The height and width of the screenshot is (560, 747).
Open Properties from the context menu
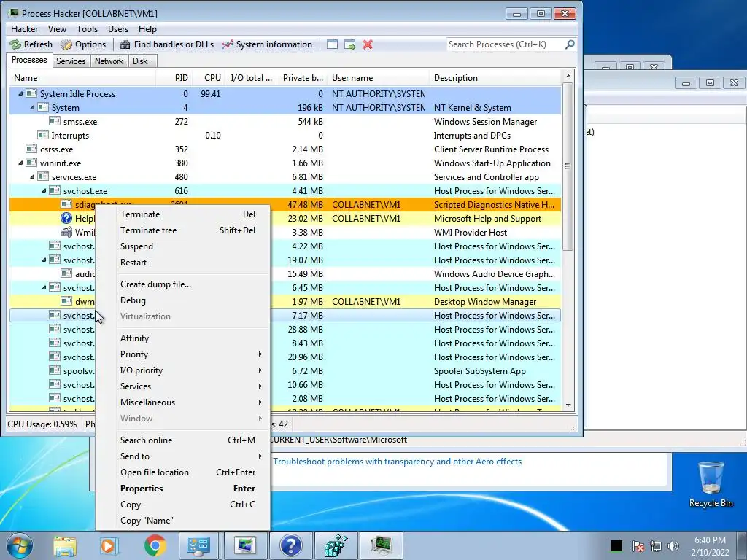(x=193, y=489)
